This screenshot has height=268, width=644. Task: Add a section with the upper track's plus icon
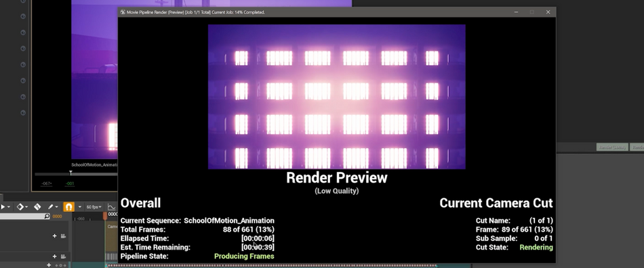tap(55, 236)
